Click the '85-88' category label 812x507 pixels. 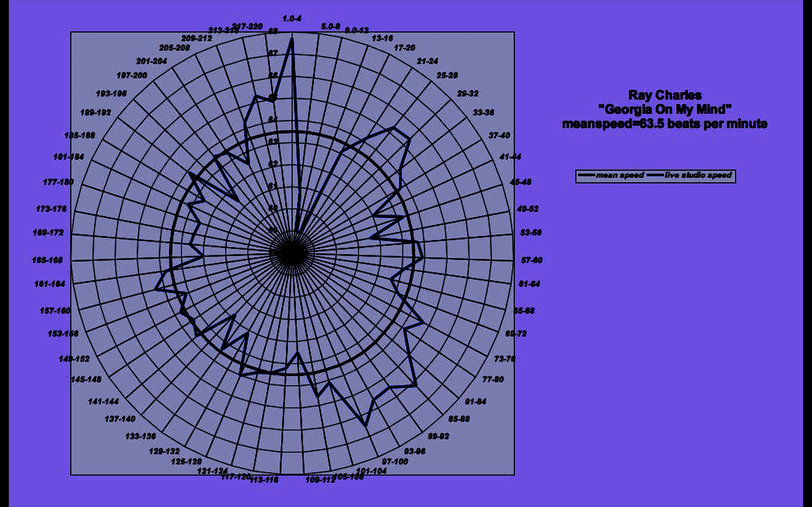click(459, 419)
